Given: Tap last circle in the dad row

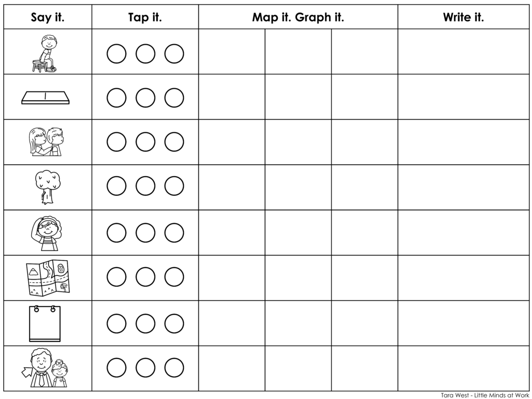Looking at the screenshot, I should pyautogui.click(x=175, y=368).
